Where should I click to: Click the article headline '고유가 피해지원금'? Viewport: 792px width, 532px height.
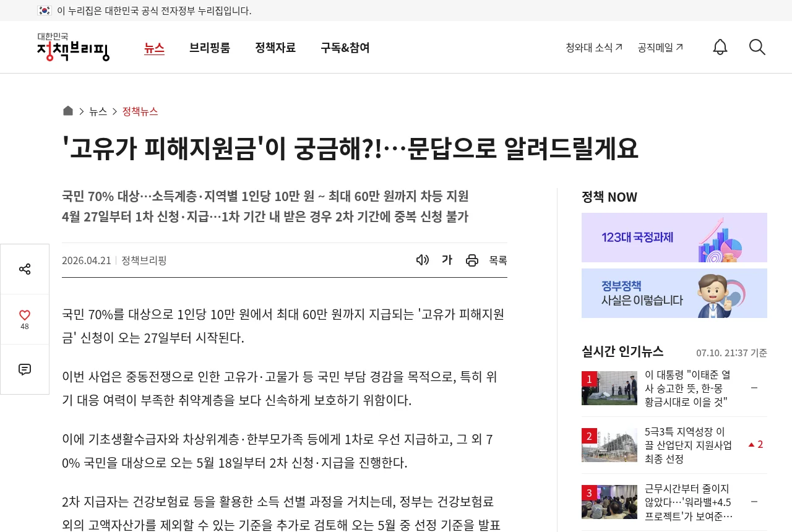(350, 148)
